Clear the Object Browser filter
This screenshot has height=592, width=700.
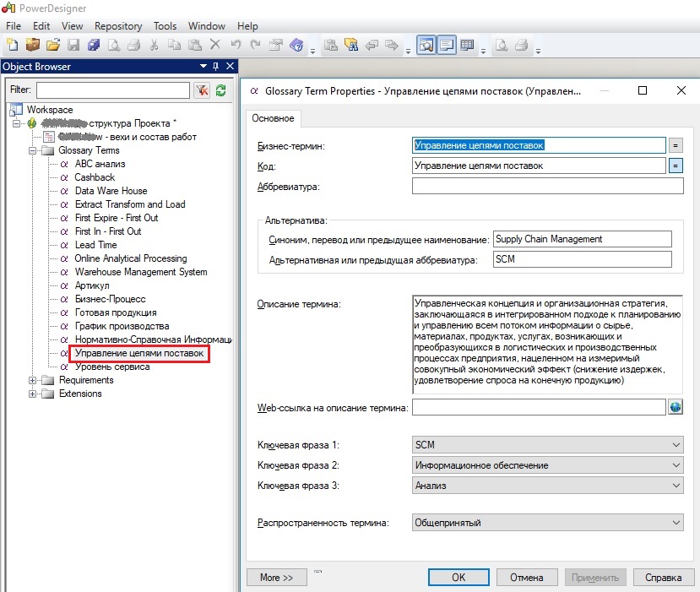[x=202, y=90]
